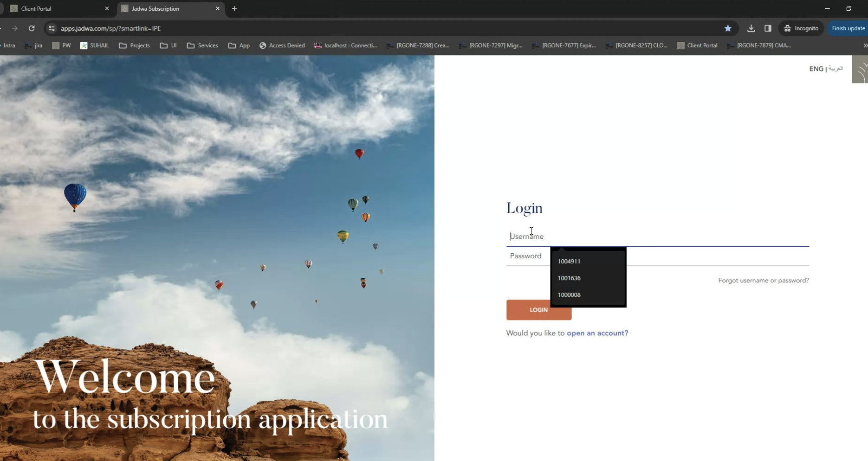The image size is (868, 461).
Task: Follow the open an account link
Action: point(597,333)
